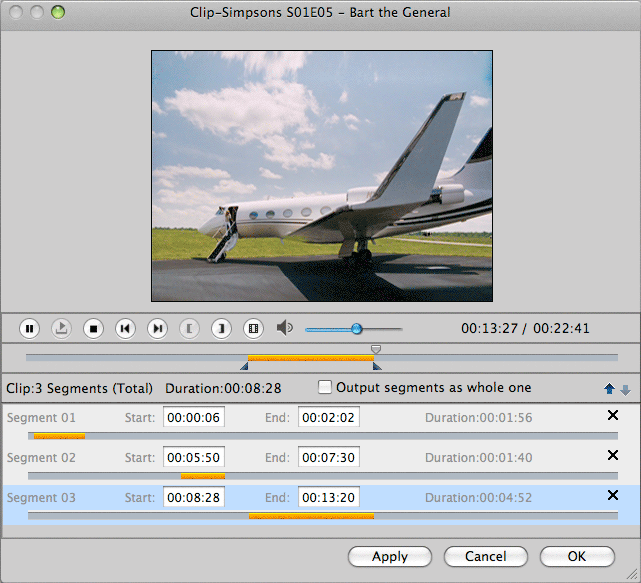Mute audio with the speaker icon
This screenshot has width=641, height=583.
click(x=285, y=328)
